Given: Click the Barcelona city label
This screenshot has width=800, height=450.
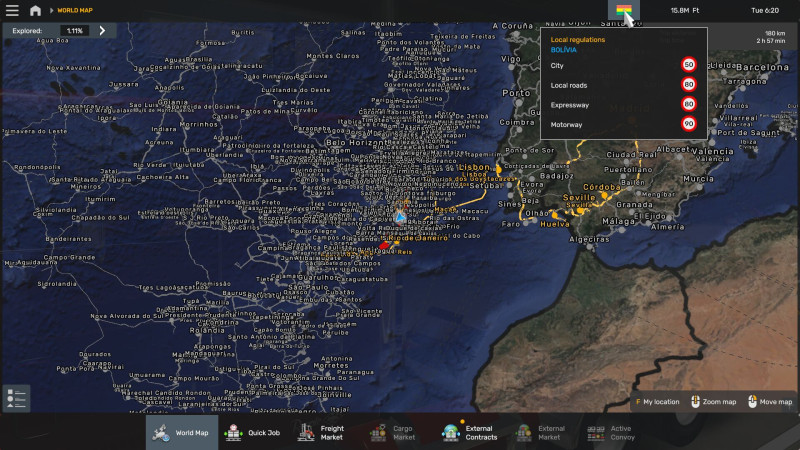Looking at the screenshot, I should [762, 67].
